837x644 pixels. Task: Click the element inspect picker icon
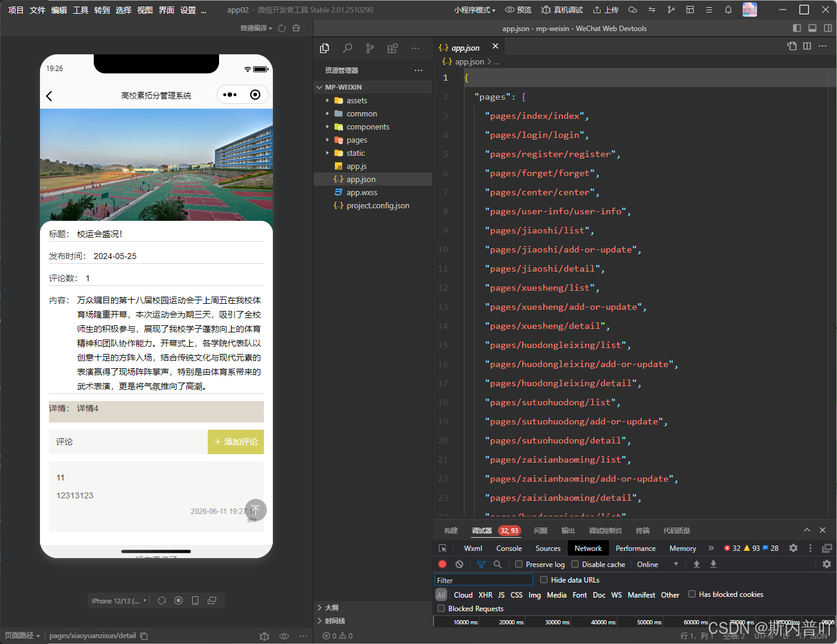click(x=443, y=548)
